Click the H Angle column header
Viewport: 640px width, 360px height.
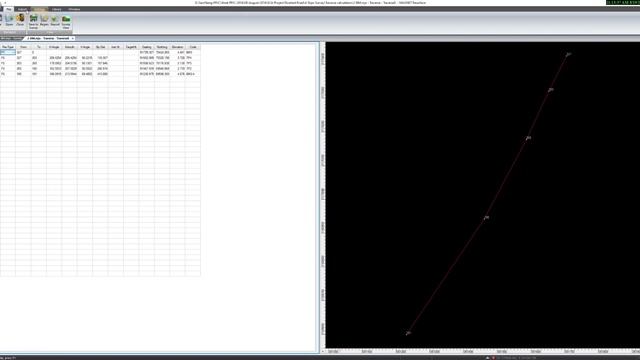tap(54, 47)
